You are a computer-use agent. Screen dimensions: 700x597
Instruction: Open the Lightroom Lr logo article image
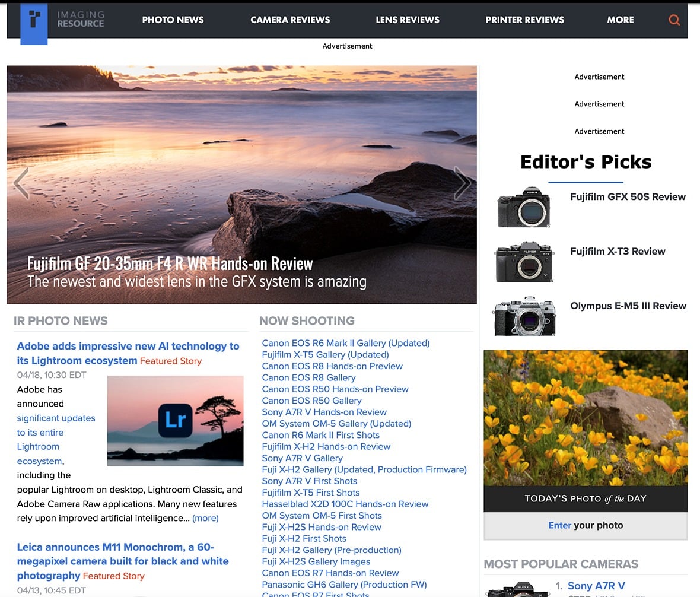[x=176, y=421]
